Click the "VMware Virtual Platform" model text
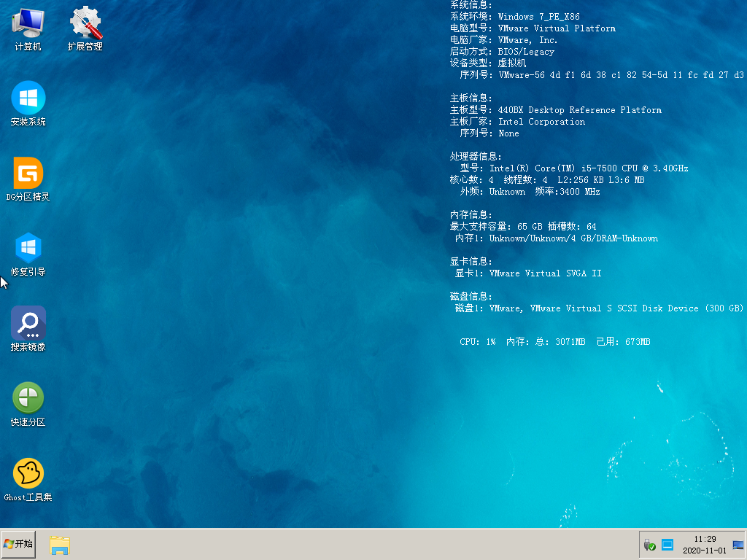This screenshot has width=747, height=560. (557, 28)
